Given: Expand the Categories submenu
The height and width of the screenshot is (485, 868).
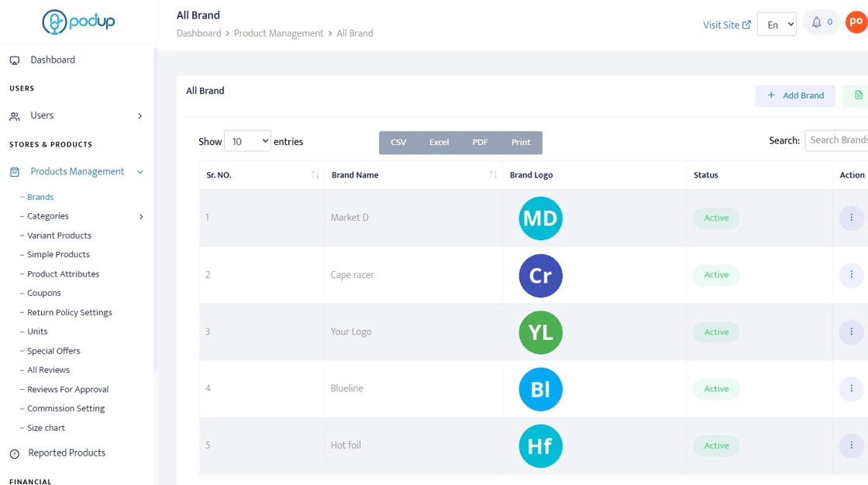Looking at the screenshot, I should coord(141,217).
